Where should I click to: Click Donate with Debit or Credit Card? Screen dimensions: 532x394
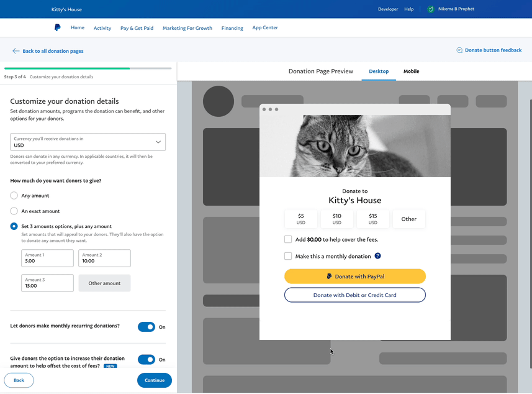[x=355, y=295]
